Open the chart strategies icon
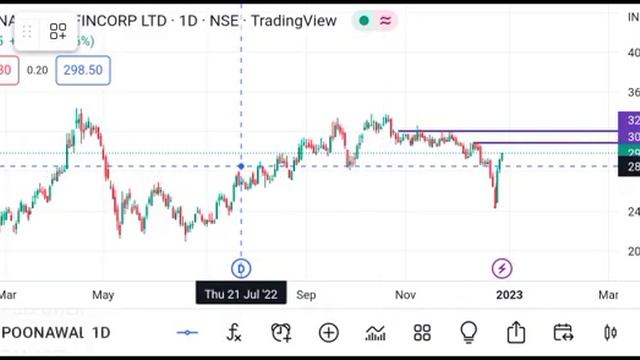The height and width of the screenshot is (360, 640). click(x=376, y=333)
